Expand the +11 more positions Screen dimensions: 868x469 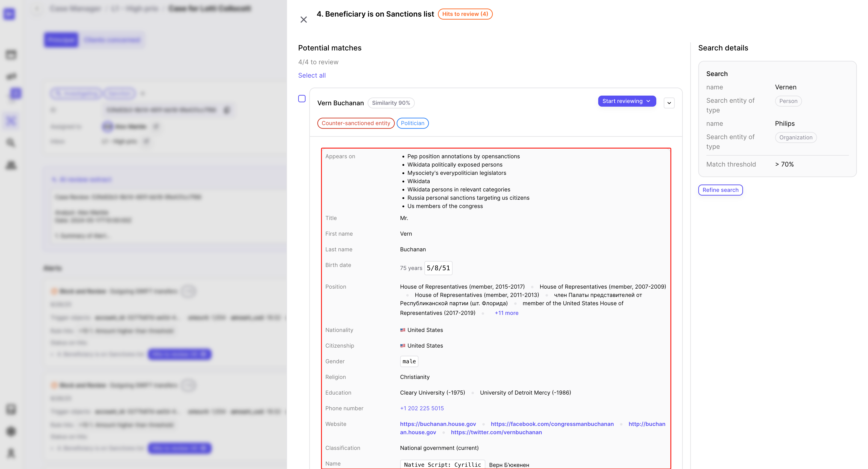[506, 313]
